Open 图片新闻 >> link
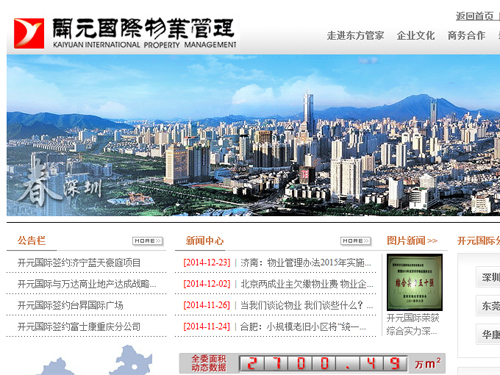This screenshot has height=375, width=500. click(412, 240)
